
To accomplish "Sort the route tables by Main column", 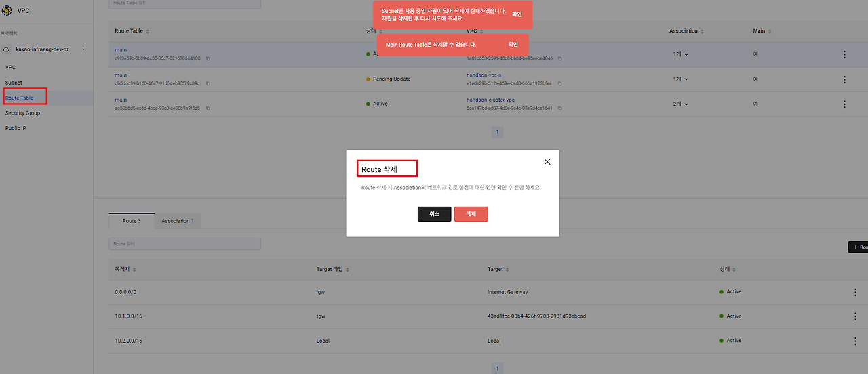I will pyautogui.click(x=762, y=31).
